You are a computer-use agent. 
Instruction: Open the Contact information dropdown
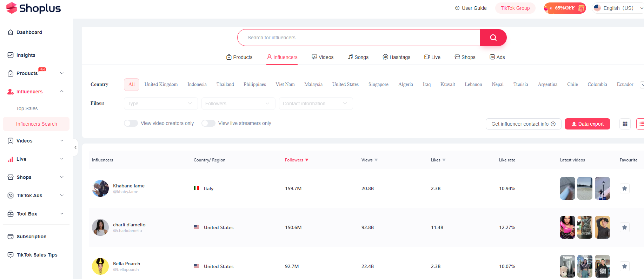coord(316,104)
